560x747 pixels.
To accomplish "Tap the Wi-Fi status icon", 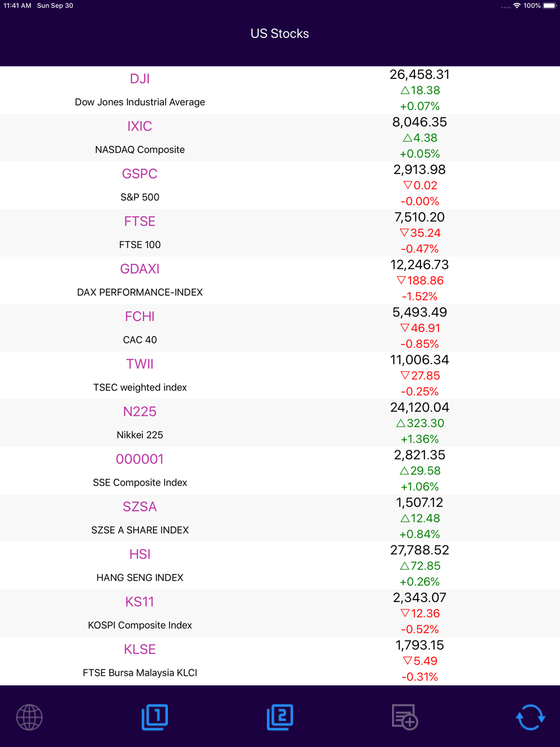I will click(517, 6).
